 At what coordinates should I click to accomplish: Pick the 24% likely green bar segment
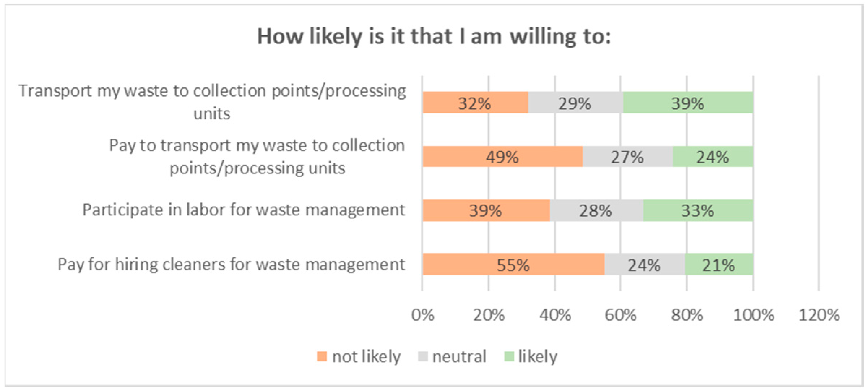(x=713, y=156)
